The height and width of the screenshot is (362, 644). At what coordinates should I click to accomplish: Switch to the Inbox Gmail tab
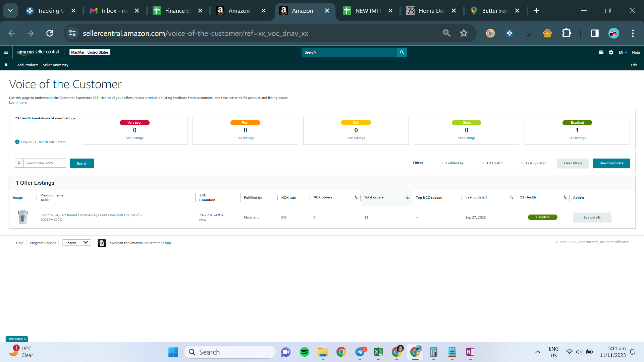coord(114,11)
